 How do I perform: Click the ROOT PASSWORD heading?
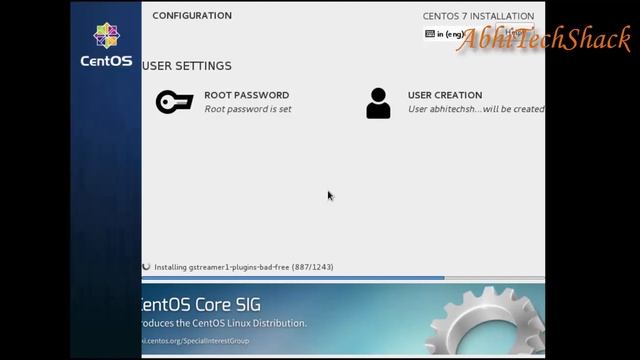coord(247,95)
